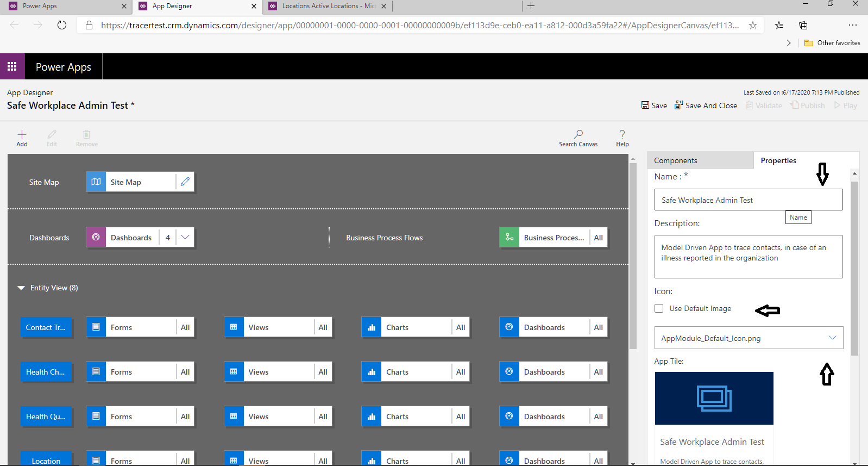Select the App Designer browser tab
The height and width of the screenshot is (466, 868).
pos(197,6)
